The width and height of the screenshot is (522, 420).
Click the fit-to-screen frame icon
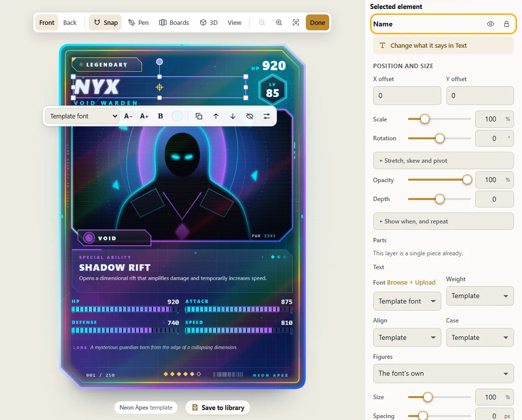[x=296, y=22]
